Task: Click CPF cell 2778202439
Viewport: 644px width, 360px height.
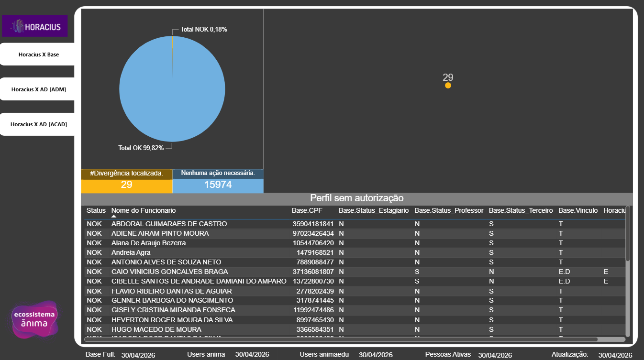Action: coord(315,291)
